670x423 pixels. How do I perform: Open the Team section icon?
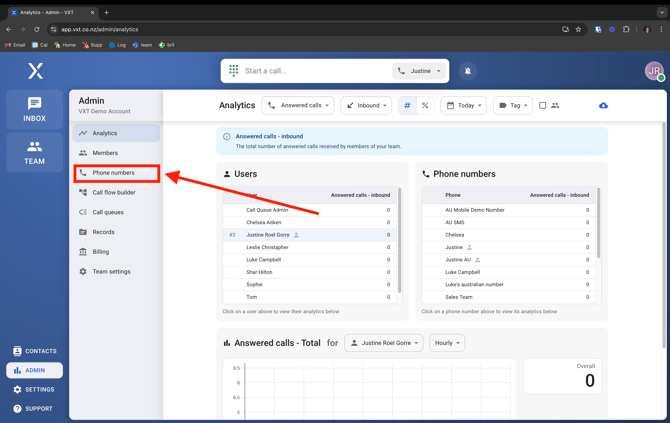[34, 152]
